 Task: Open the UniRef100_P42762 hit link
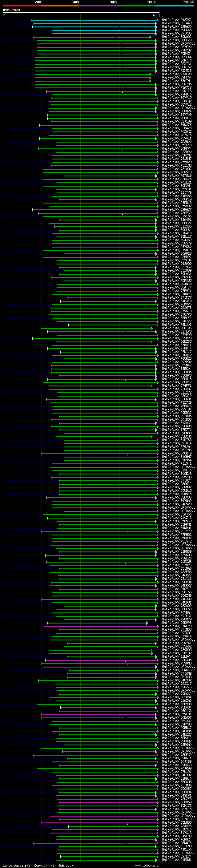click(176, 20)
